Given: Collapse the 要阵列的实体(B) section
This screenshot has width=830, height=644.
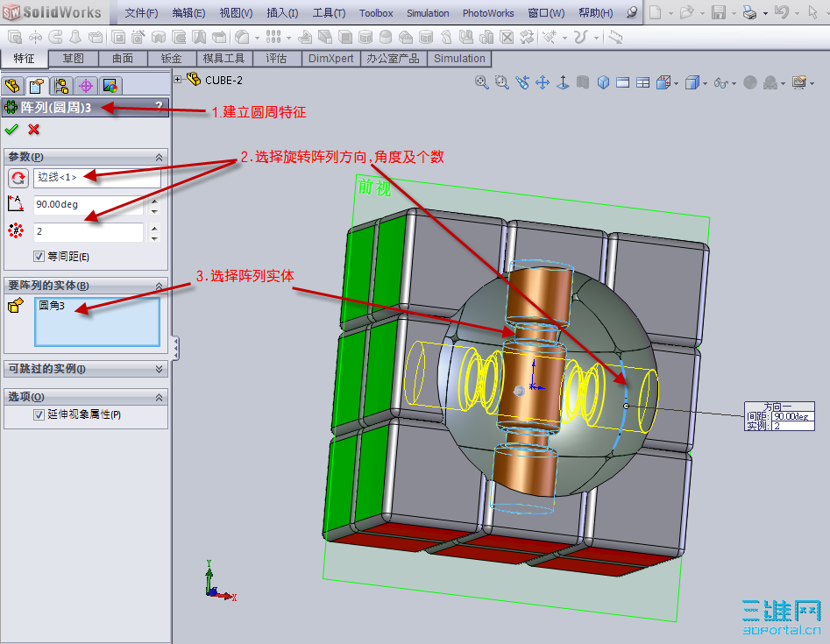Looking at the screenshot, I should coord(159,286).
